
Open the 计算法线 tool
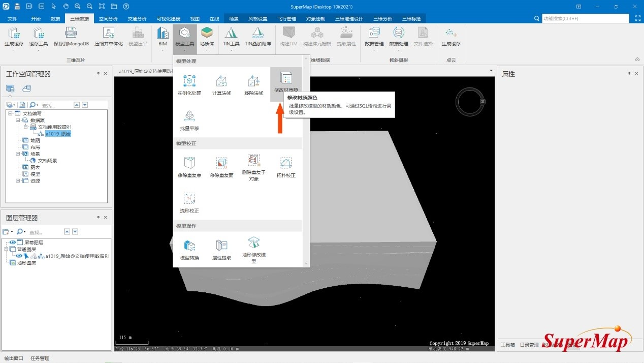tap(221, 84)
